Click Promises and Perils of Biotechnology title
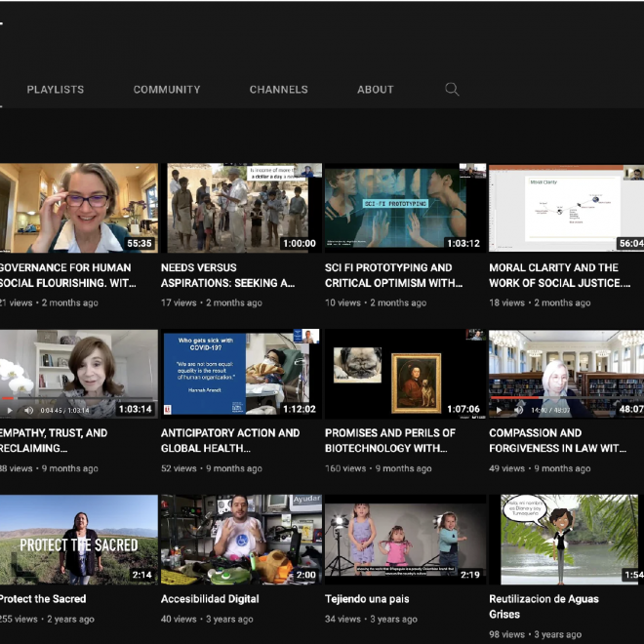This screenshot has width=644, height=644. tap(390, 441)
